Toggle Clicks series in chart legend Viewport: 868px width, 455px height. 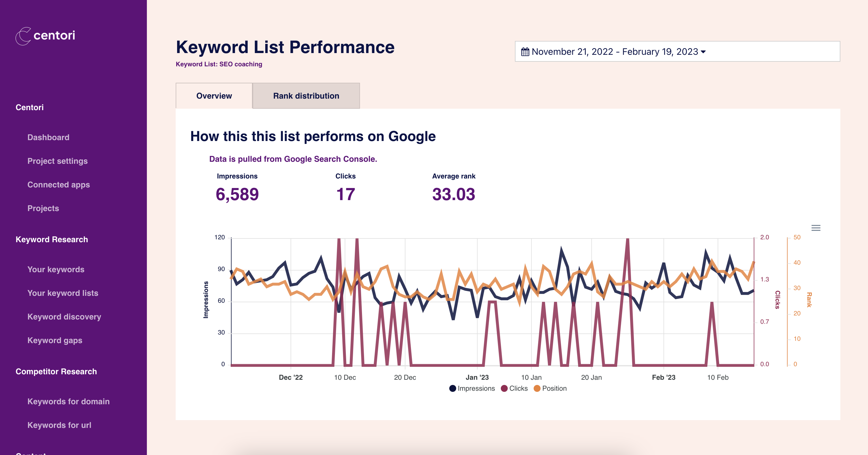pos(514,388)
